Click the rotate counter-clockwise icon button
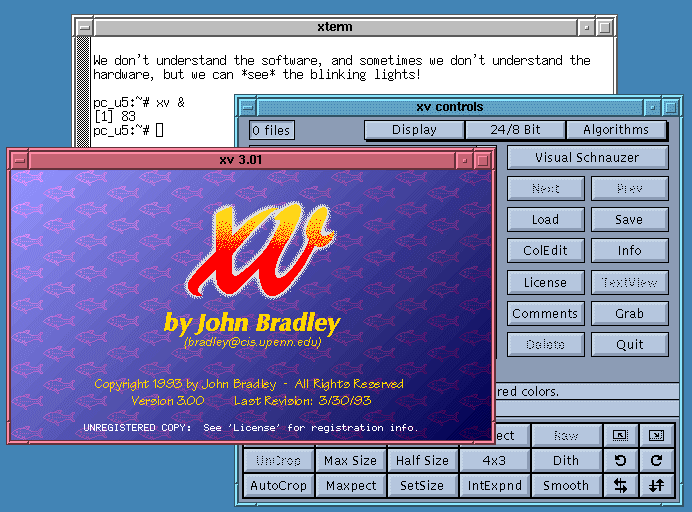 pos(620,460)
